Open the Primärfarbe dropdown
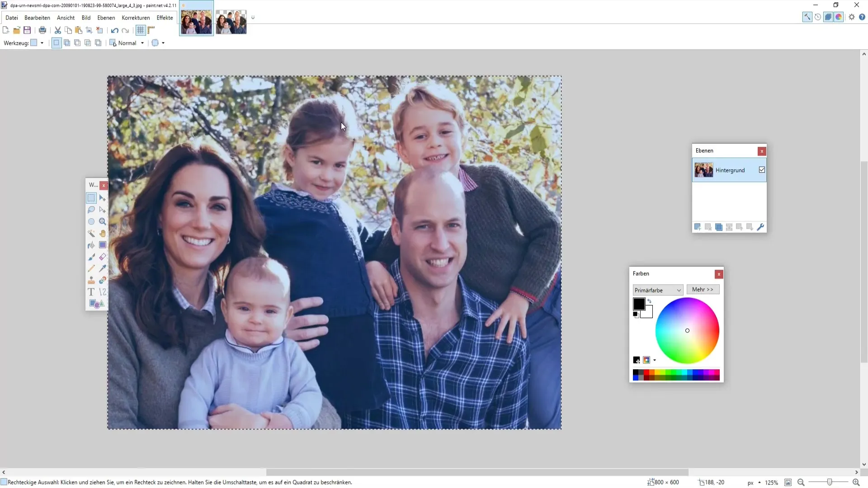The height and width of the screenshot is (488, 868). (x=656, y=290)
